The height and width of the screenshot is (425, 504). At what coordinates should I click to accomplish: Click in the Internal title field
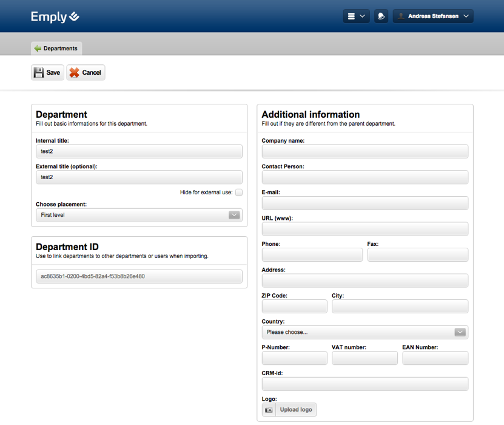coord(139,151)
